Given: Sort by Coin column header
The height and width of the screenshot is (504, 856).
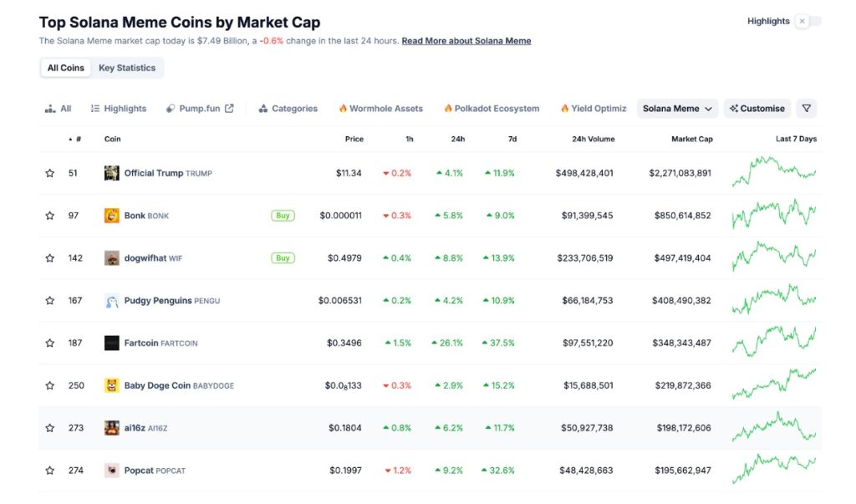Looking at the screenshot, I should click(x=113, y=140).
